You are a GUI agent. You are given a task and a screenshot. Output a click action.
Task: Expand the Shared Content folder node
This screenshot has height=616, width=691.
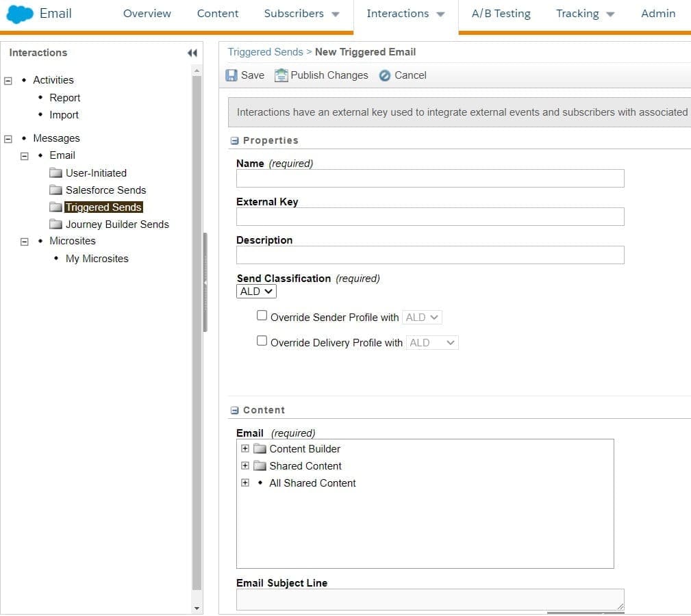pos(245,466)
